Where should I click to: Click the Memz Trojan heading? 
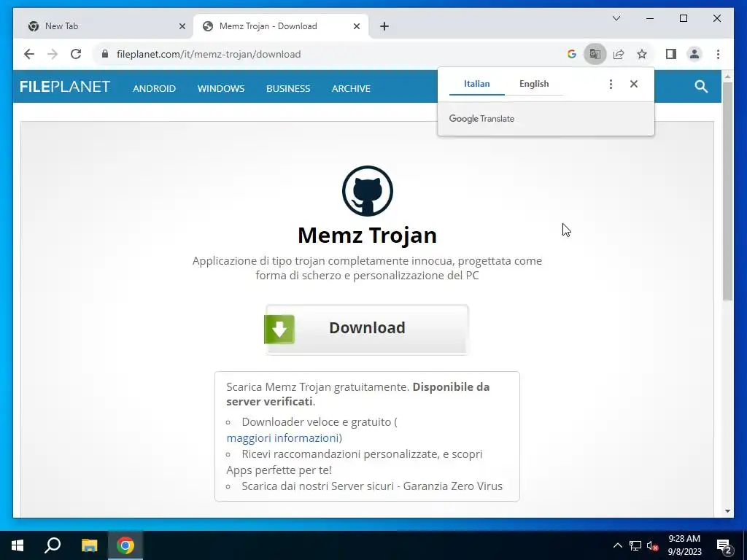(x=368, y=236)
